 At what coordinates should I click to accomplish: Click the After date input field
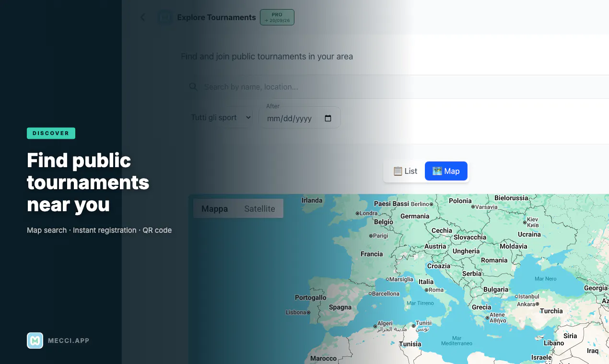click(x=300, y=117)
